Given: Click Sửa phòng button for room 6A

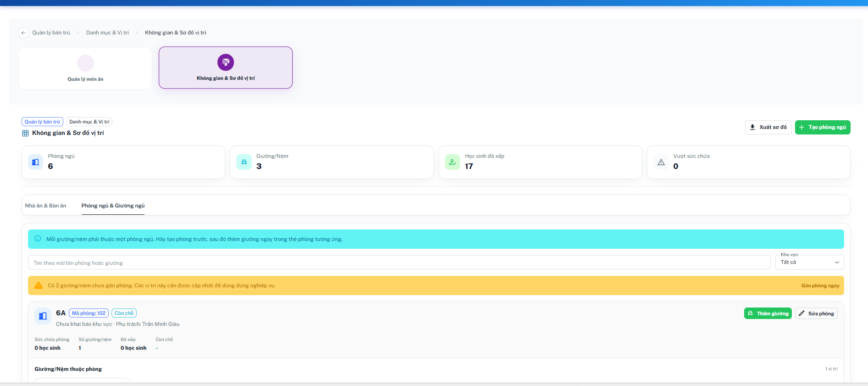Looking at the screenshot, I should [x=816, y=313].
